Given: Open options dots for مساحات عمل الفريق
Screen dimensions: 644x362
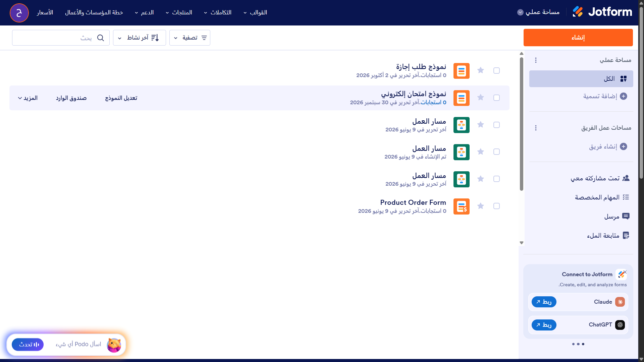Looking at the screenshot, I should tap(536, 128).
